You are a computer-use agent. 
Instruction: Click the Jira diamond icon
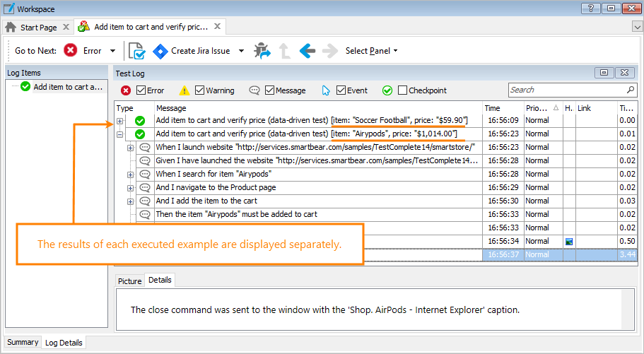160,51
